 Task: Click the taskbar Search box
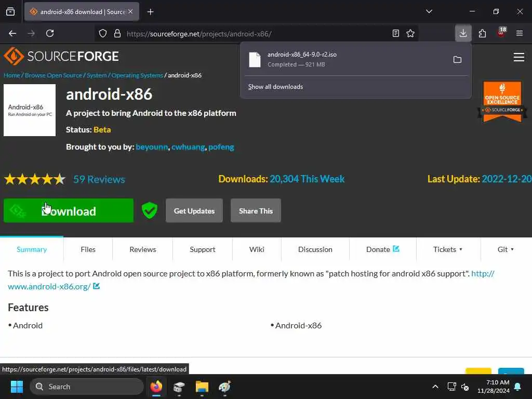[87, 387]
